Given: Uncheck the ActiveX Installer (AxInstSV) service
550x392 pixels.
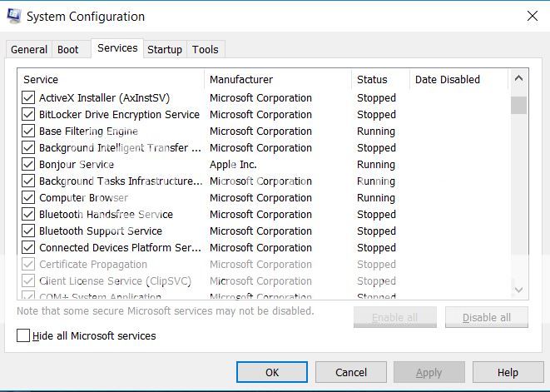Looking at the screenshot, I should [28, 97].
